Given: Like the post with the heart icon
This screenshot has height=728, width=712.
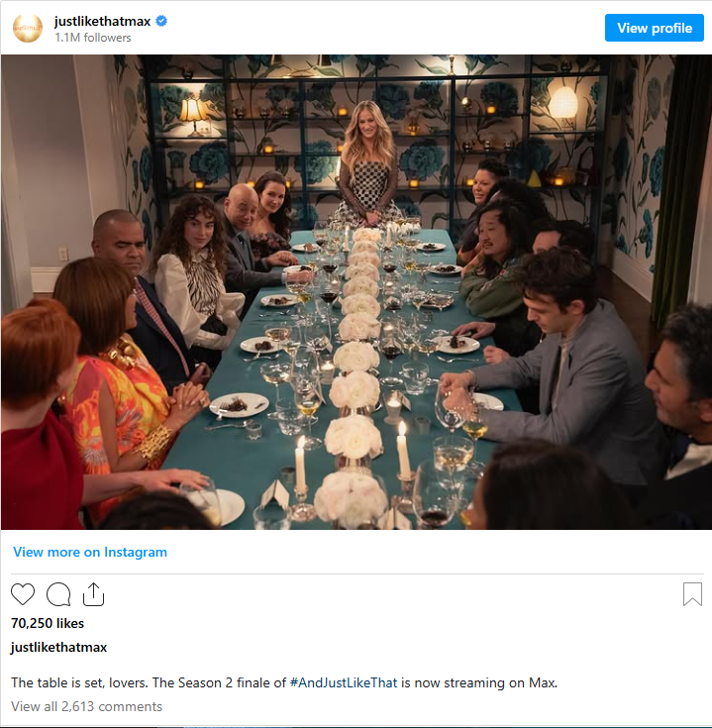Looking at the screenshot, I should [23, 594].
